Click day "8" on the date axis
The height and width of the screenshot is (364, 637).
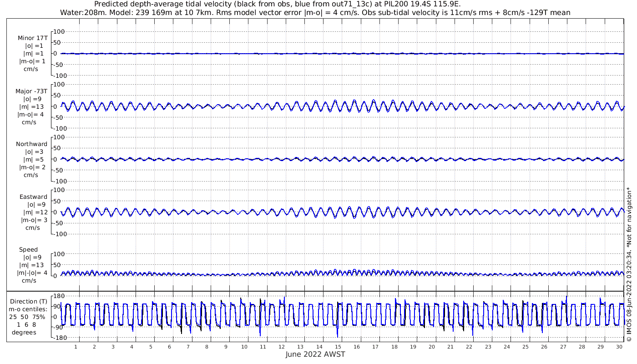[x=207, y=347]
